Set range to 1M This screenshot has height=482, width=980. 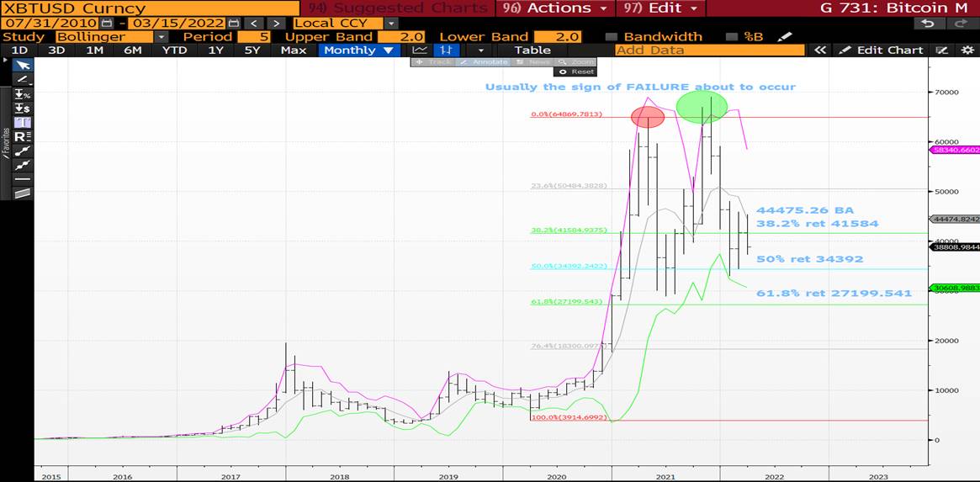[94, 50]
